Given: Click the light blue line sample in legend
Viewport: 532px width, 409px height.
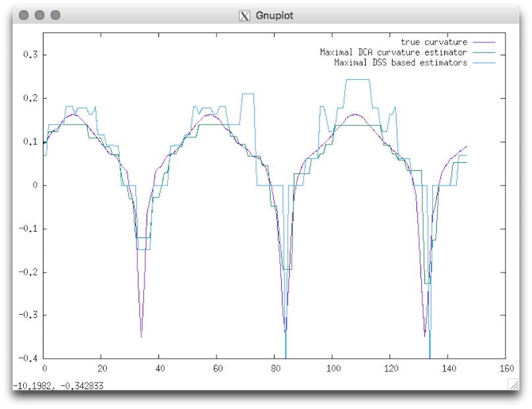Looking at the screenshot, I should [x=483, y=63].
